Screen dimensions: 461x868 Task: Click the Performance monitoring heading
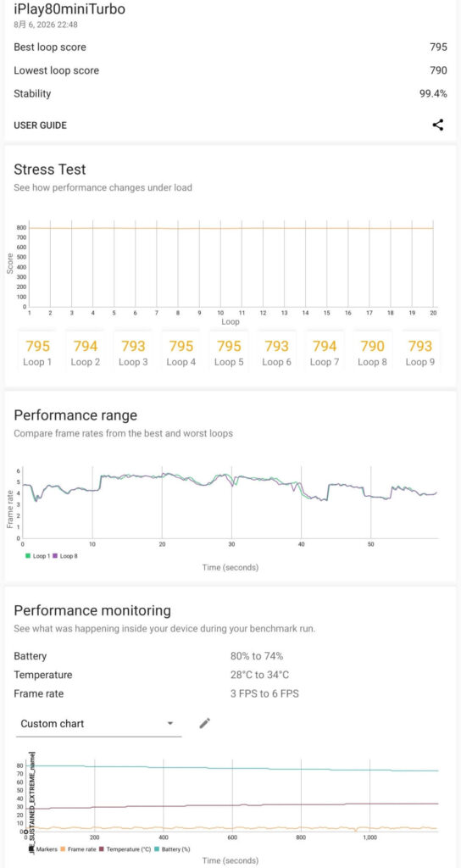[x=92, y=610]
